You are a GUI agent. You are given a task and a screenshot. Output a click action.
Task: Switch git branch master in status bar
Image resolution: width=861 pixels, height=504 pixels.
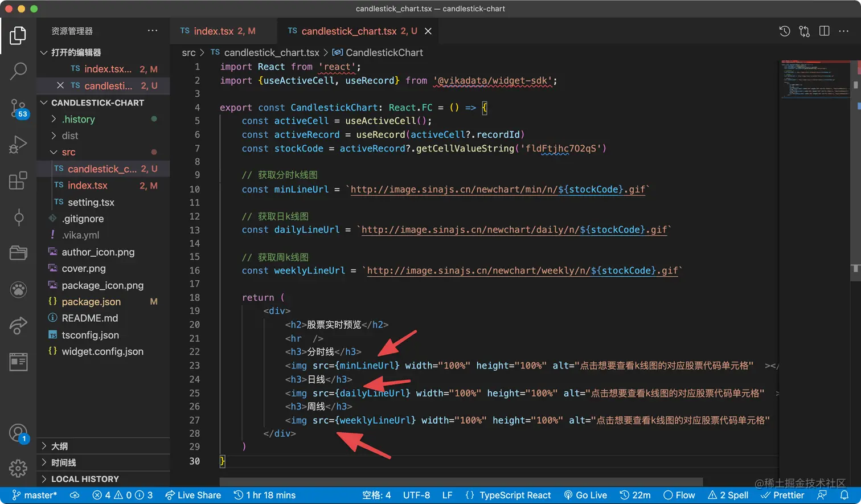coord(35,495)
